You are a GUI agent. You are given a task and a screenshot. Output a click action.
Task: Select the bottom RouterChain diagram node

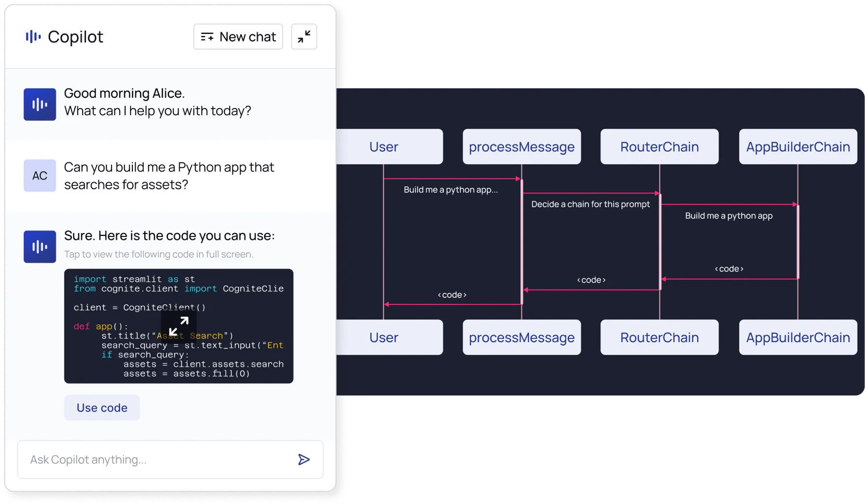click(x=659, y=337)
